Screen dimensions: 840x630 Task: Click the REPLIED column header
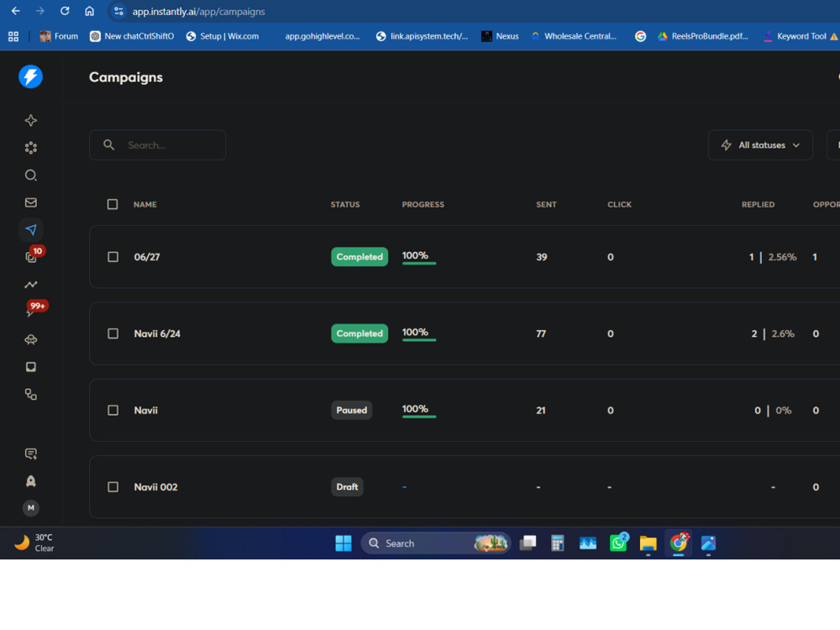[x=758, y=205]
